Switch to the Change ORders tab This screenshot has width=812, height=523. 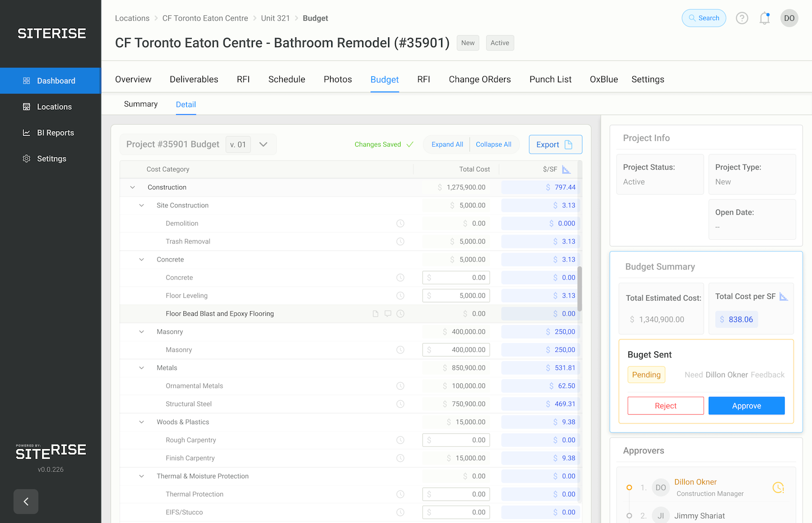pos(480,80)
